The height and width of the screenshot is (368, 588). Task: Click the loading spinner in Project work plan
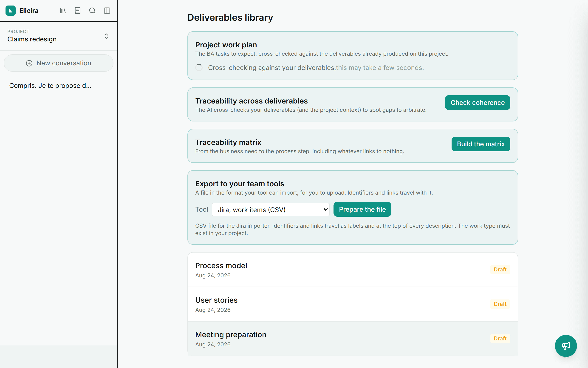tap(199, 68)
